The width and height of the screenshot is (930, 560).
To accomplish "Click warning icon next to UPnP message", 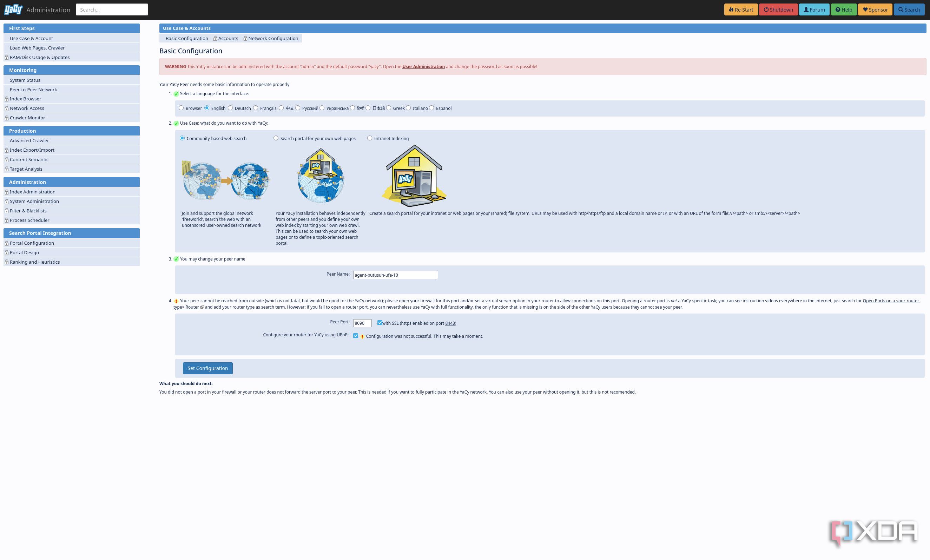I will click(362, 337).
